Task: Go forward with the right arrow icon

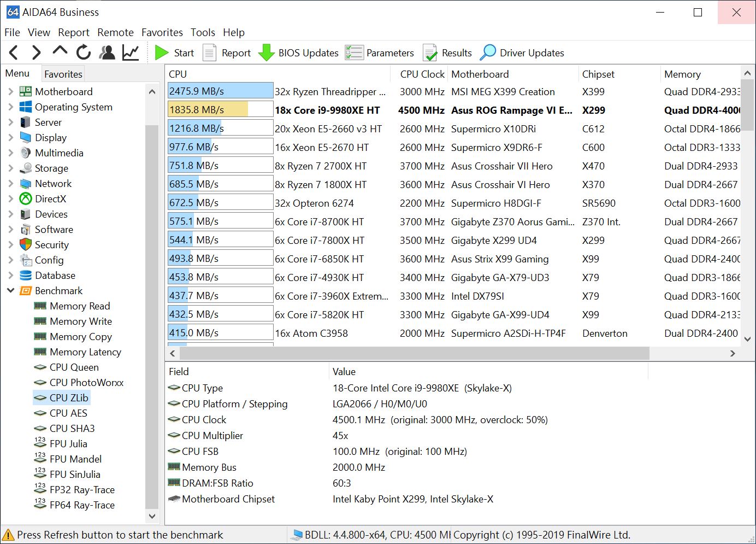Action: pos(36,52)
